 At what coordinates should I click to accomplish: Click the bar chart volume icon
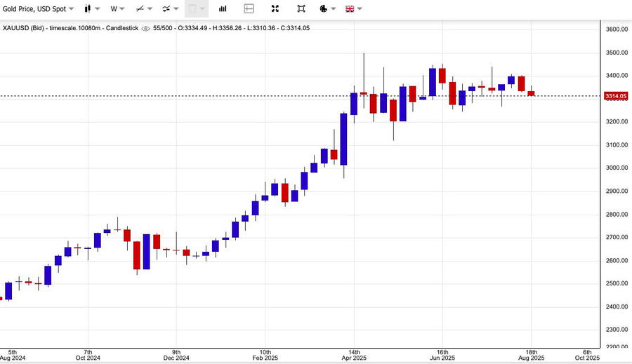click(223, 9)
